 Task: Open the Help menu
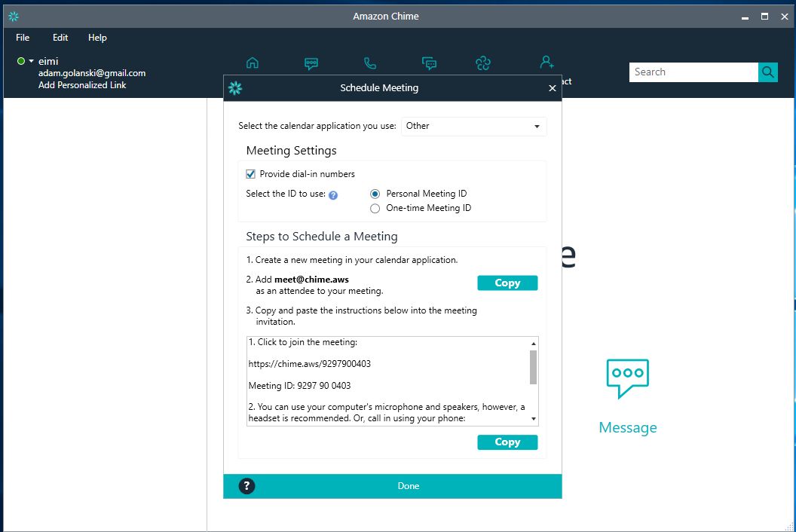97,38
